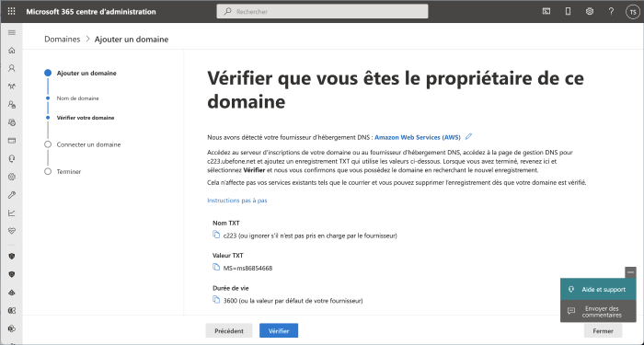Open Users from the sidebar
The height and width of the screenshot is (345, 644).
click(11, 68)
